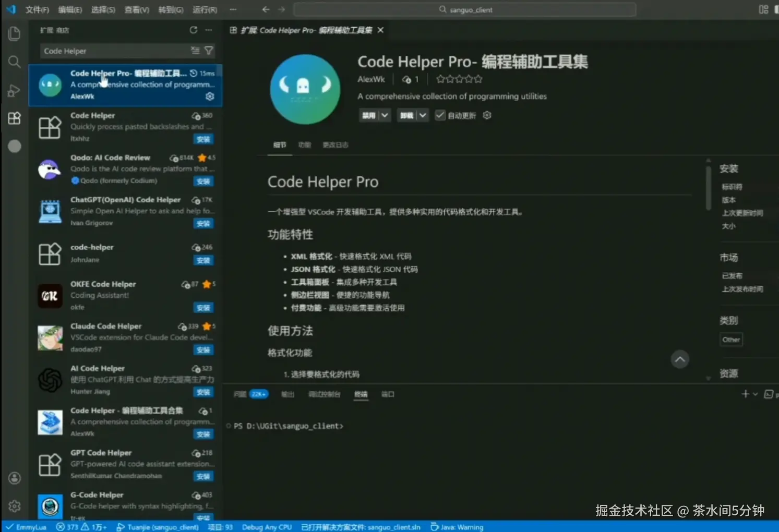Install the Qodo: AI Code Review extension
This screenshot has height=532, width=779.
(203, 181)
